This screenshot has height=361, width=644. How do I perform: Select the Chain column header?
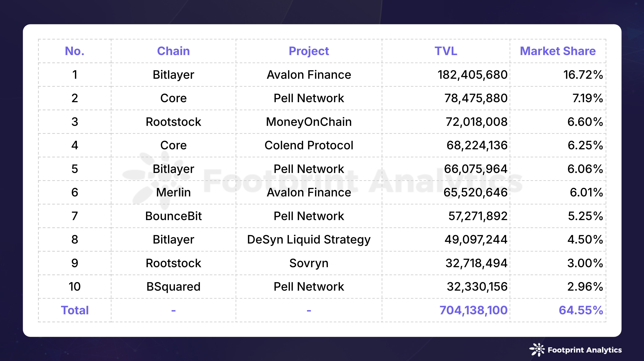[173, 51]
